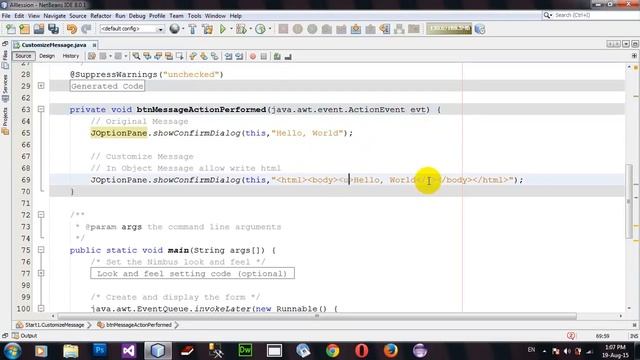The height and width of the screenshot is (360, 640).
Task: Open Visual Studio from the taskbar
Action: coord(128,351)
